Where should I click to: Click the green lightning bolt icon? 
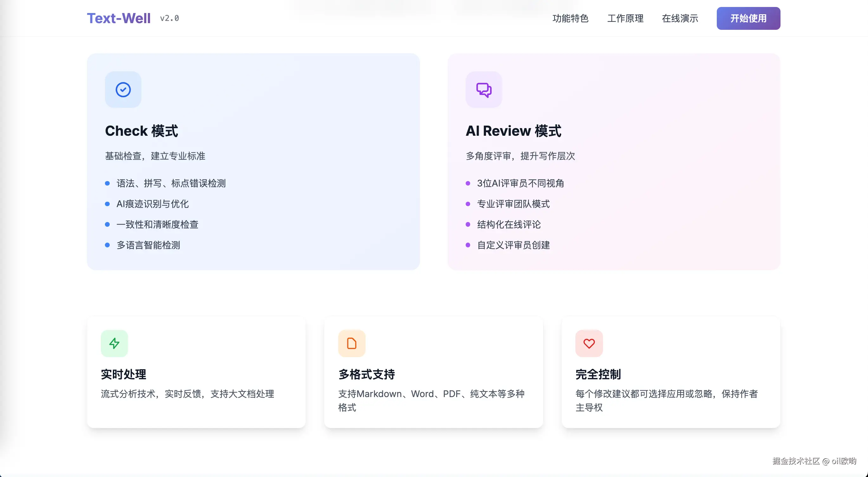[x=114, y=343]
